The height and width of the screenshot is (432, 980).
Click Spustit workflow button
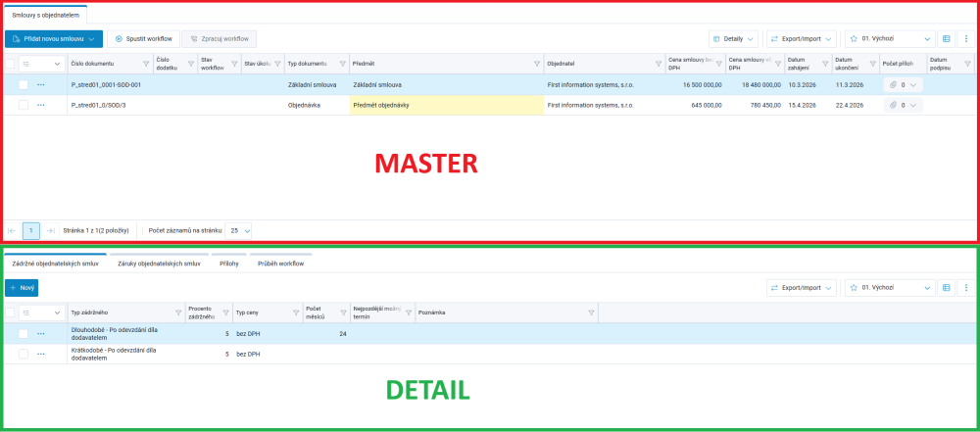click(144, 39)
